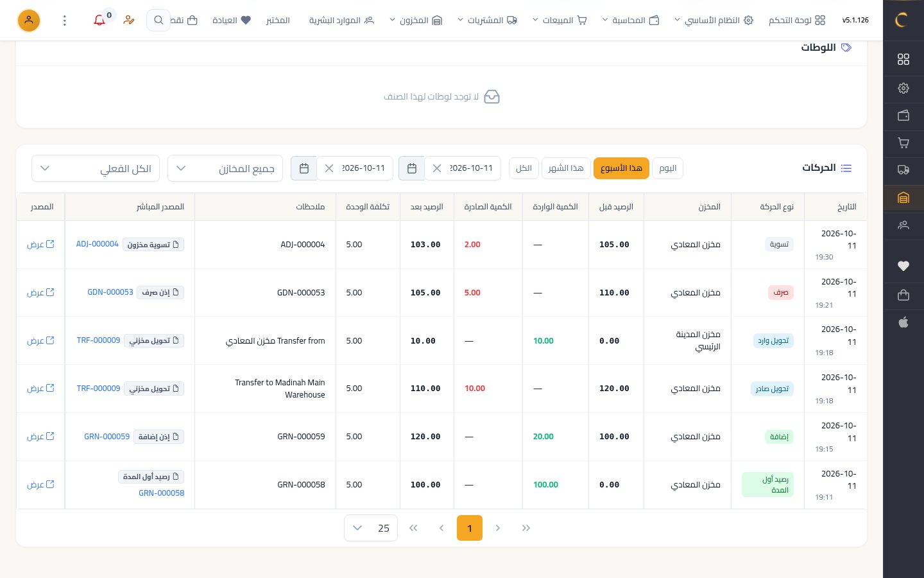Image resolution: width=924 pixels, height=578 pixels.
Task: Select هذا الأسبوع date filter
Action: coord(621,168)
